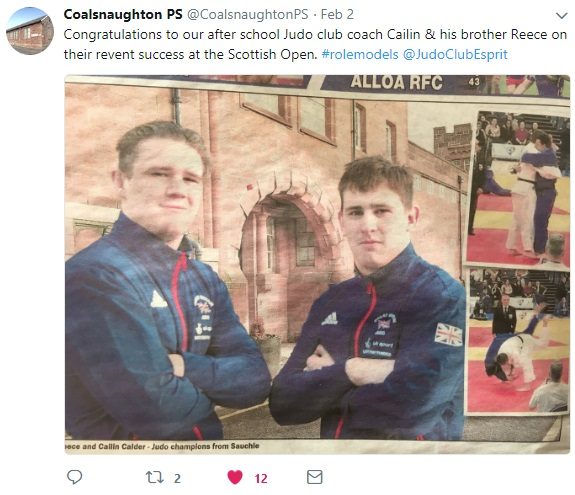Click the like count number 12
This screenshot has height=495, width=575.
pyautogui.click(x=261, y=478)
